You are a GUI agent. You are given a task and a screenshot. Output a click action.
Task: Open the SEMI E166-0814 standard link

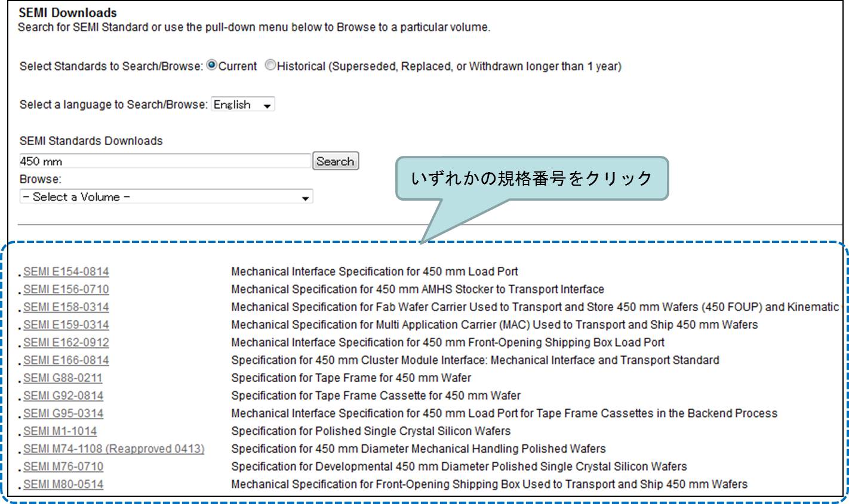pos(66,360)
